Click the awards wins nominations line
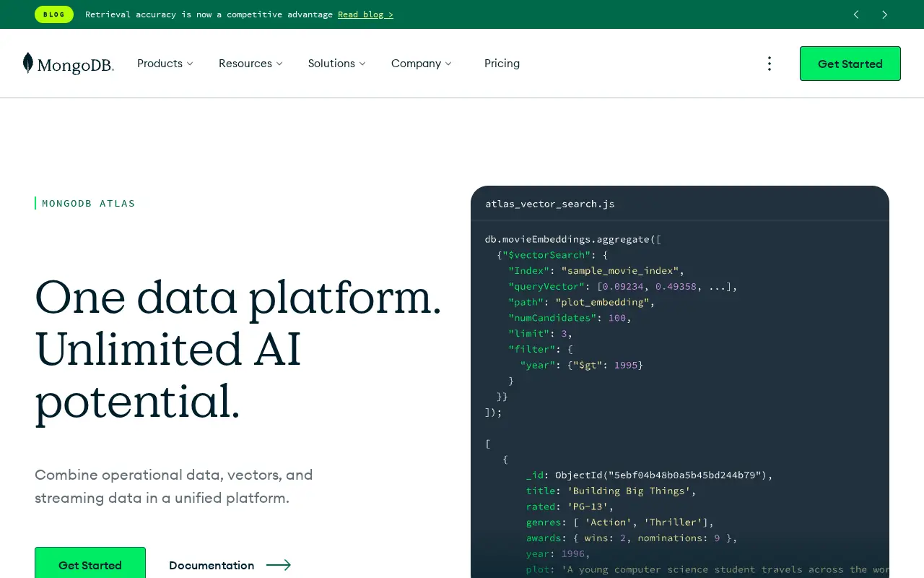 tap(632, 538)
